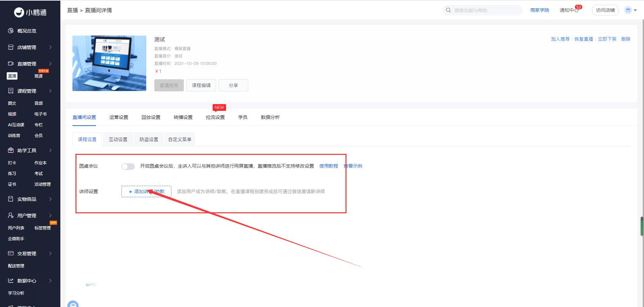Click the 店铺管理 shop icon
The image size is (644, 307).
pyautogui.click(x=11, y=47)
